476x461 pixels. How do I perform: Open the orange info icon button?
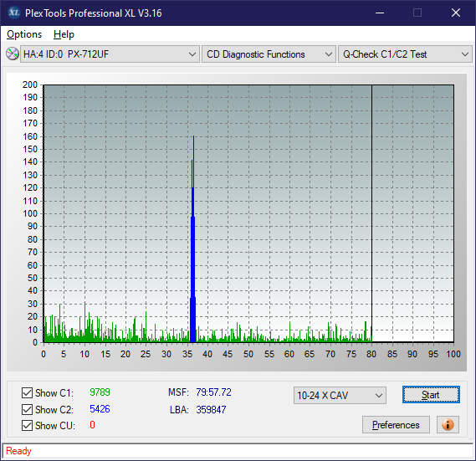448,424
